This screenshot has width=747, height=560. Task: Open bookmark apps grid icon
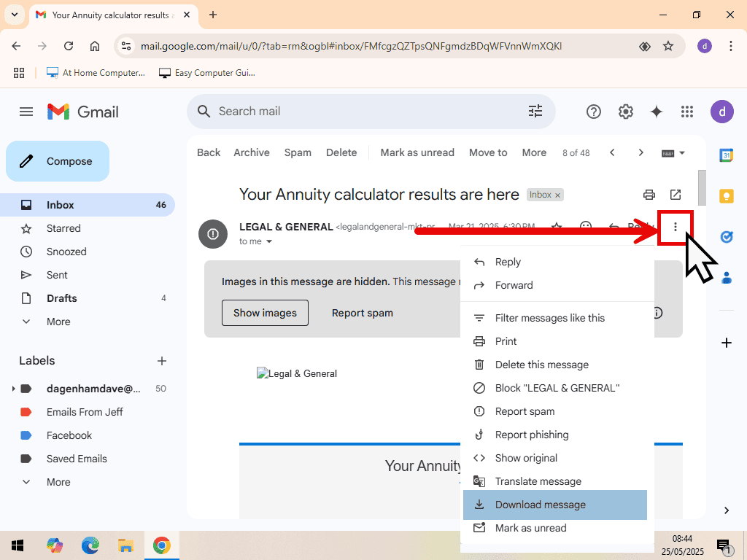point(18,73)
